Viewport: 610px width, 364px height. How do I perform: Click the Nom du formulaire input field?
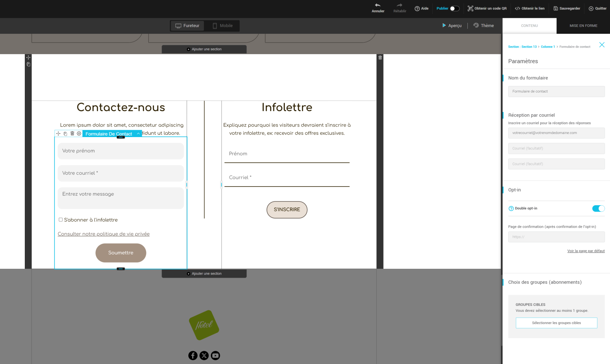tap(556, 91)
